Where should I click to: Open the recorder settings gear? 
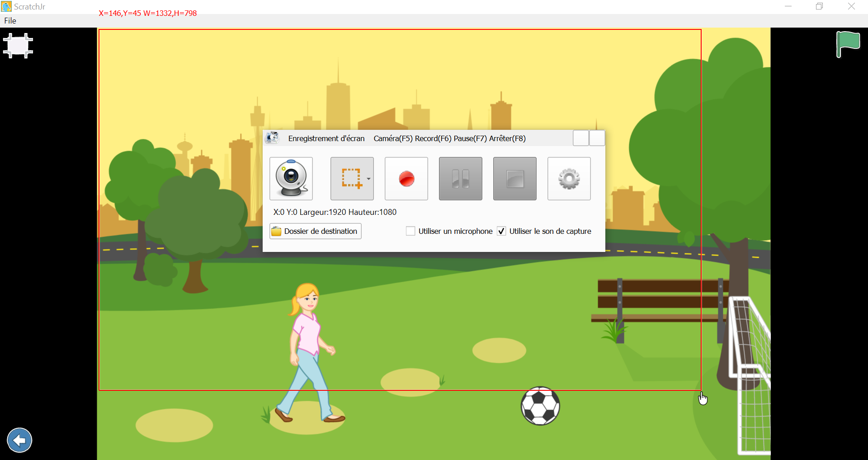[569, 179]
